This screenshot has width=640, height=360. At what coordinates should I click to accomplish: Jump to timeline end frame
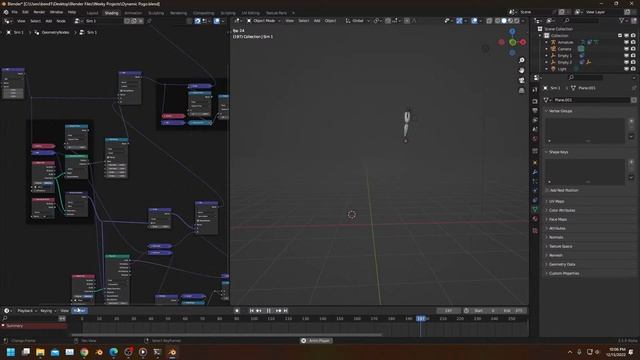click(286, 311)
